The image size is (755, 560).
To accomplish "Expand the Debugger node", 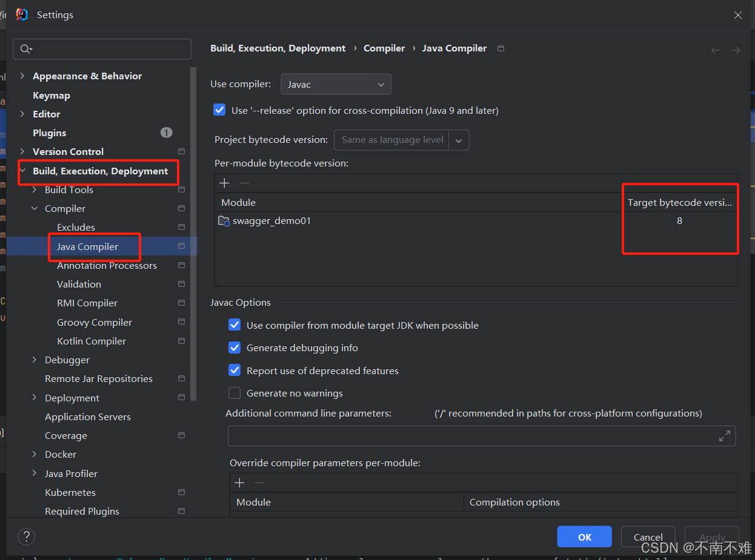I will point(35,360).
